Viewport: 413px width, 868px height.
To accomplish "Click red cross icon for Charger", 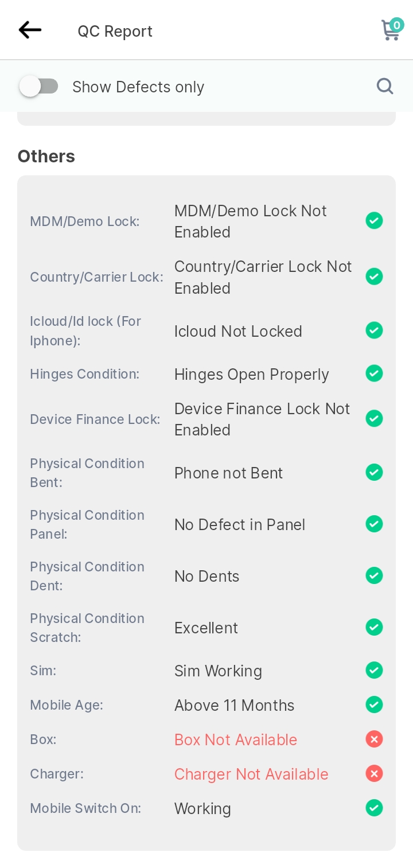I will 374,773.
